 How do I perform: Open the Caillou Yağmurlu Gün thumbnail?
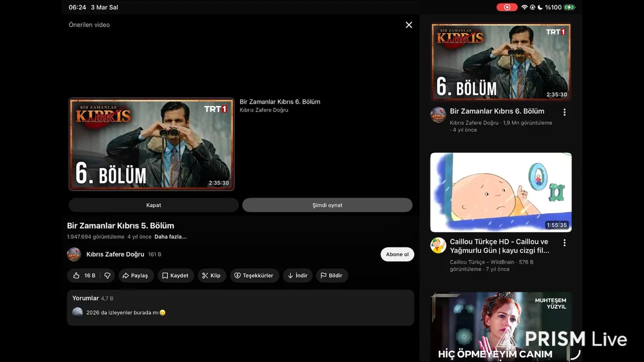[501, 193]
